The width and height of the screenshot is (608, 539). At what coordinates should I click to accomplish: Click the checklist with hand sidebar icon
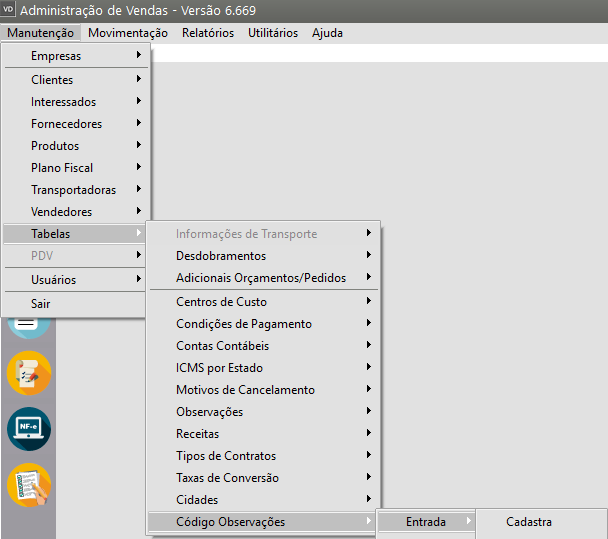28,485
